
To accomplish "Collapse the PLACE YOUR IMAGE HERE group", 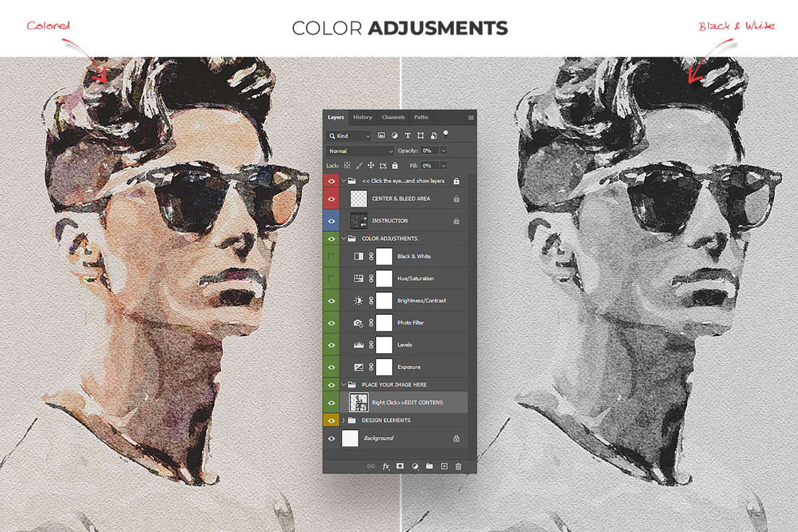I will click(x=344, y=384).
